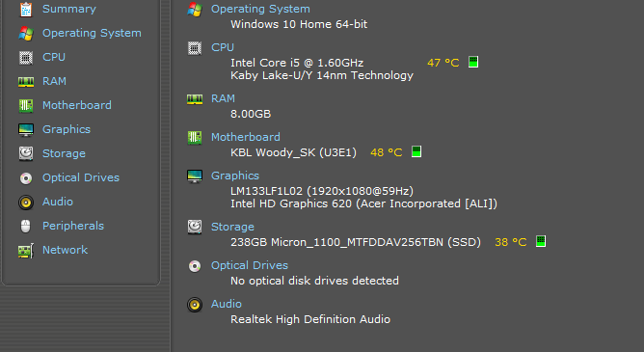Open the Audio heading link in summary
This screenshot has width=644, height=352.
pos(227,304)
